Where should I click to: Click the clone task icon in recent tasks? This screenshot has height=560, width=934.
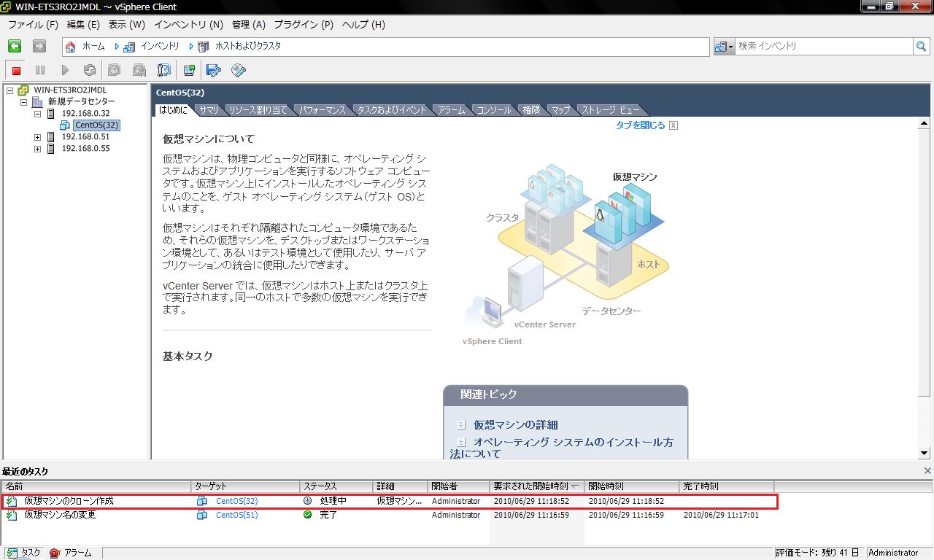click(12, 501)
